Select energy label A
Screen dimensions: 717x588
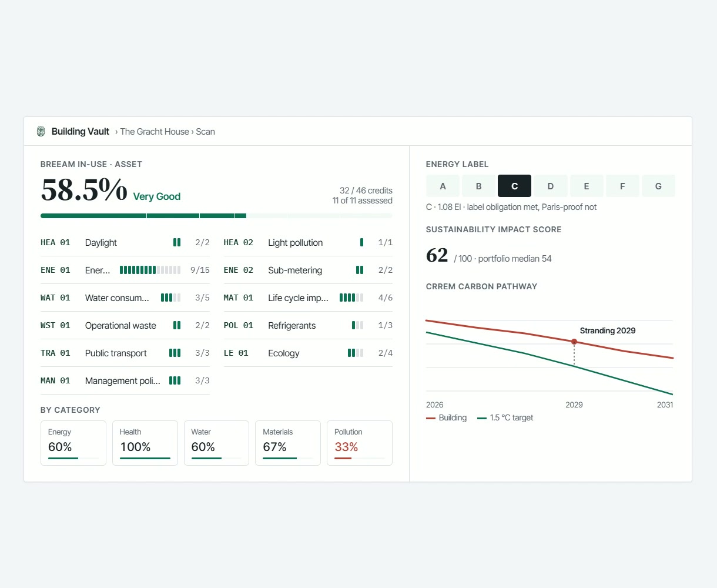click(443, 186)
